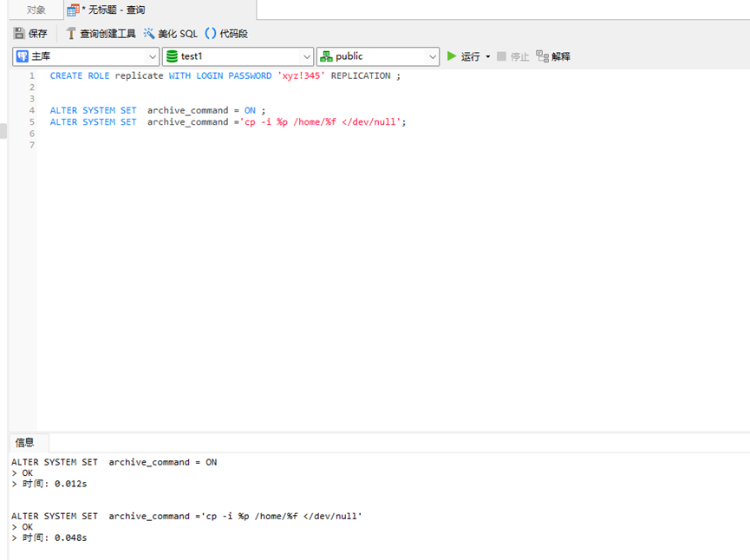Open the code snippet parentheses icon
The height and width of the screenshot is (560, 750).
tap(211, 33)
